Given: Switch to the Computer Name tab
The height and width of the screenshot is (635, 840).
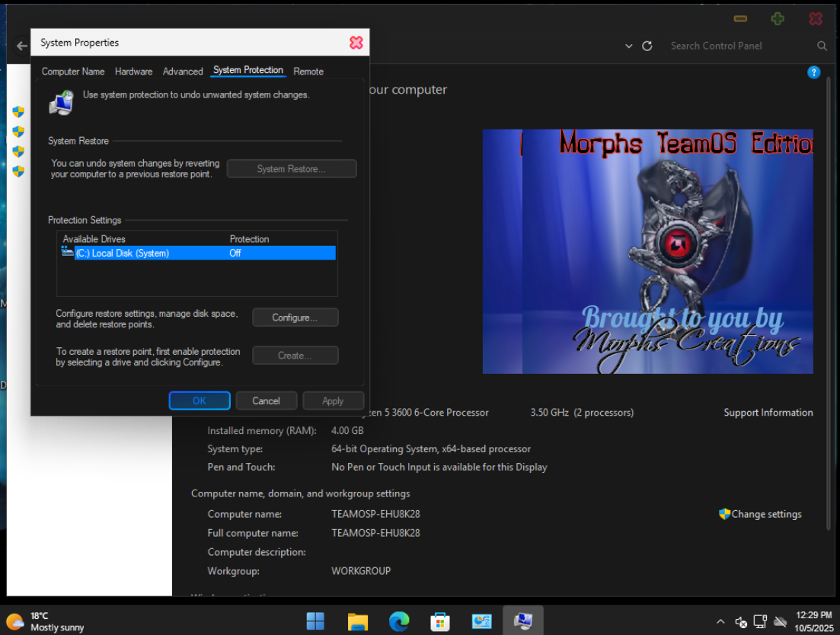Looking at the screenshot, I should [x=73, y=72].
